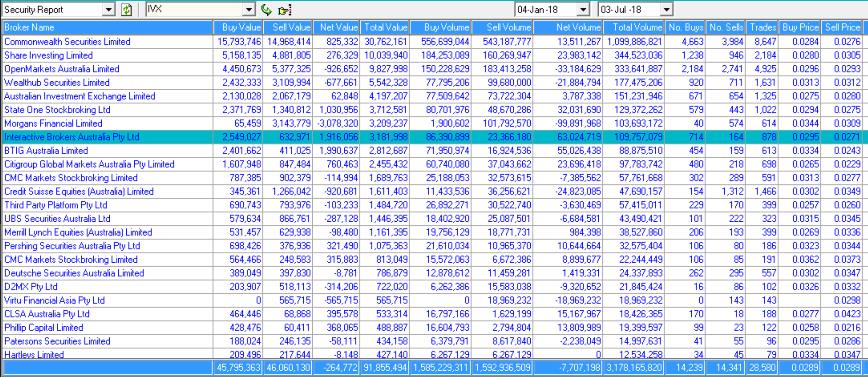
Task: Open the Security Report type dropdown
Action: point(108,10)
